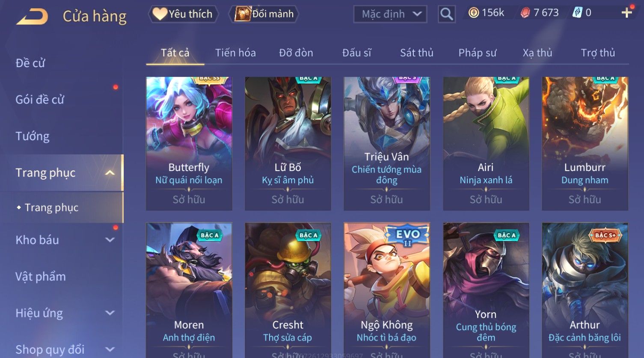Click the blue voucher balance icon
The height and width of the screenshot is (358, 644).
point(577,13)
